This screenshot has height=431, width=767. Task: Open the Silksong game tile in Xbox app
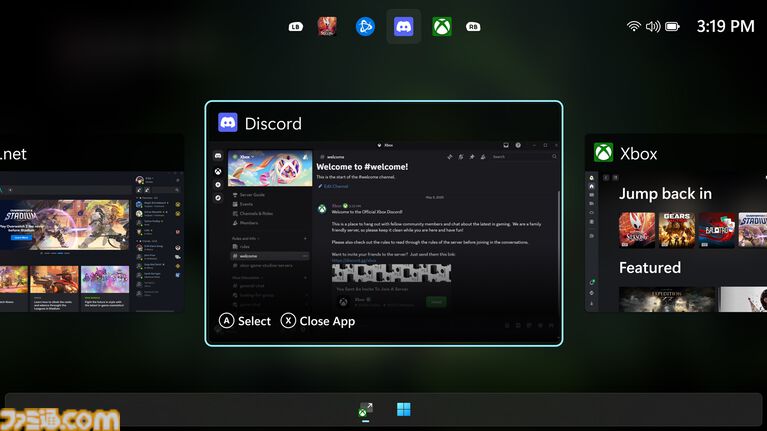coord(636,229)
